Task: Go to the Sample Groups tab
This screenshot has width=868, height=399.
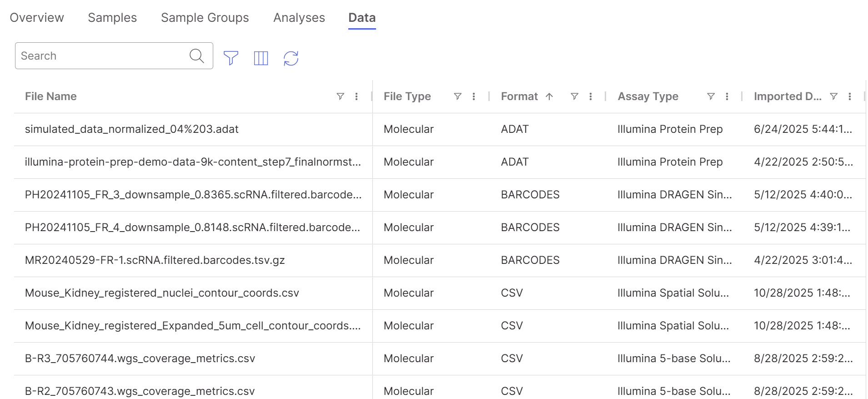Action: pos(205,18)
